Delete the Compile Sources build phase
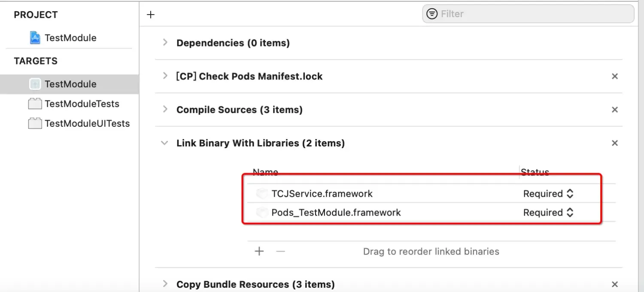This screenshot has width=644, height=292. (615, 110)
